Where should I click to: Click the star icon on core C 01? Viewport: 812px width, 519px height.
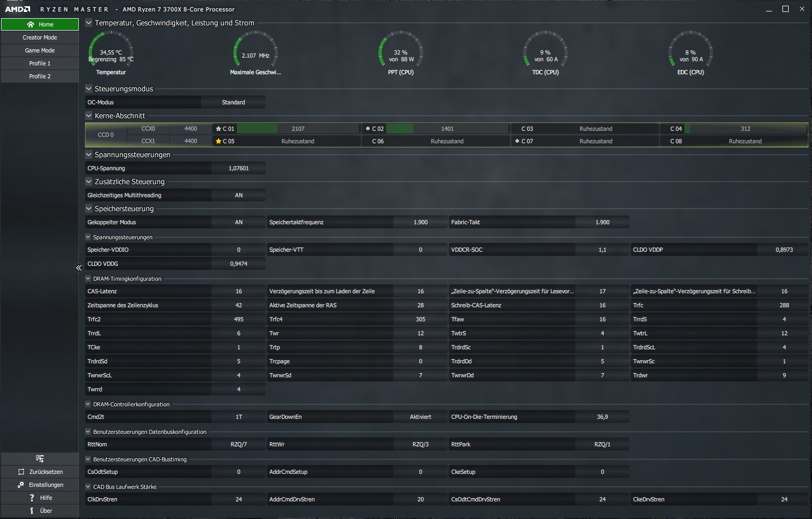218,129
